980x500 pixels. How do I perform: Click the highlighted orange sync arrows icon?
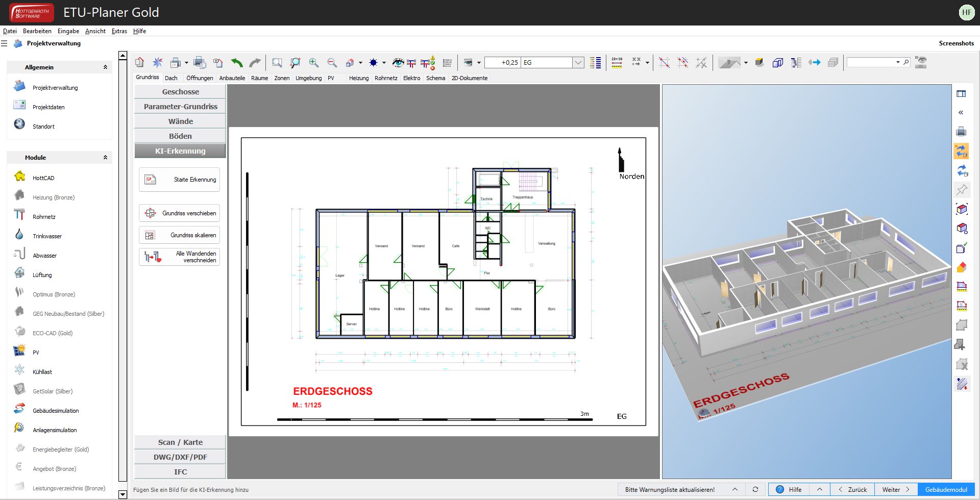click(x=961, y=151)
